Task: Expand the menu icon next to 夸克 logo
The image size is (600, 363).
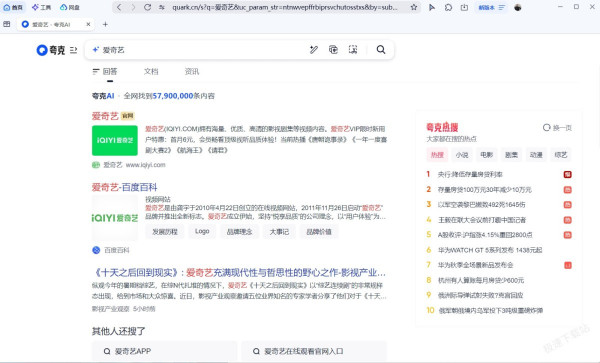Action: click(x=73, y=50)
